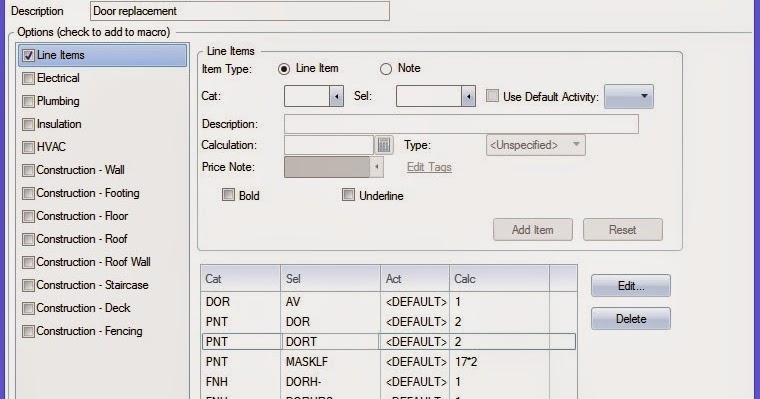This screenshot has height=399, width=760.
Task: Toggle the Use Default Activity checkbox
Action: coord(492,96)
